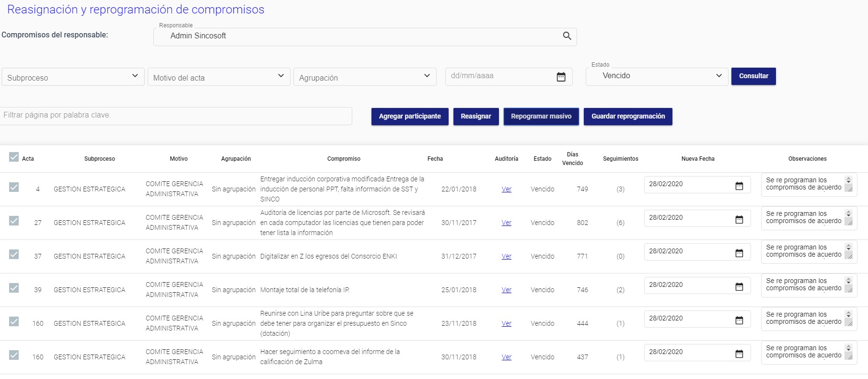This screenshot has width=868, height=379.
Task: Click the Consultar button
Action: (753, 76)
